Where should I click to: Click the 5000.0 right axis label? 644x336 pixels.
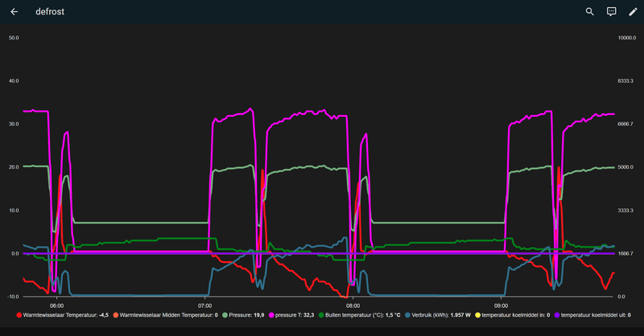click(x=625, y=167)
